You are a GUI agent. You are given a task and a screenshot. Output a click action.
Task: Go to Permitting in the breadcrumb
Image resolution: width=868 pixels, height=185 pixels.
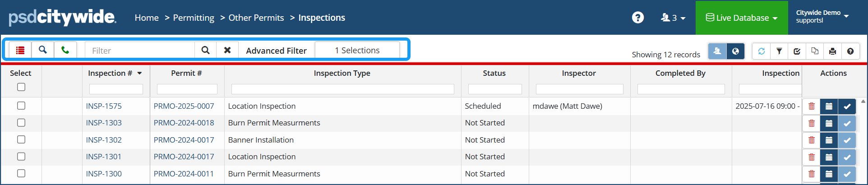tap(194, 18)
